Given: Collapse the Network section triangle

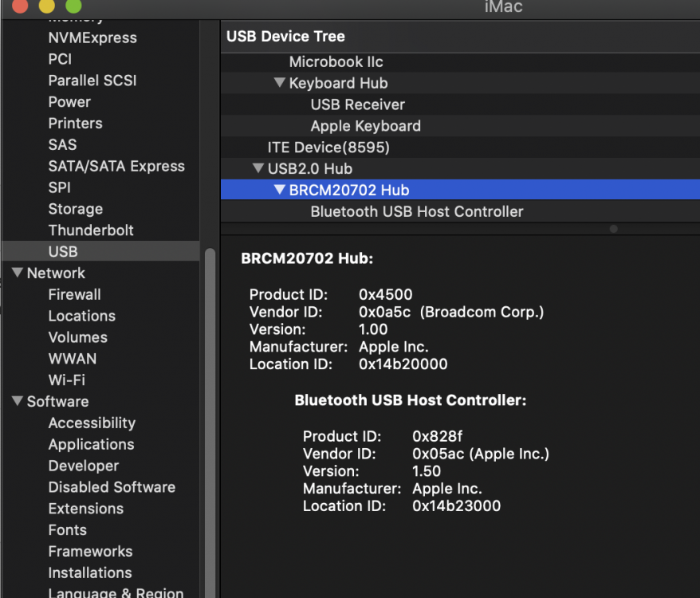Looking at the screenshot, I should click(x=18, y=273).
